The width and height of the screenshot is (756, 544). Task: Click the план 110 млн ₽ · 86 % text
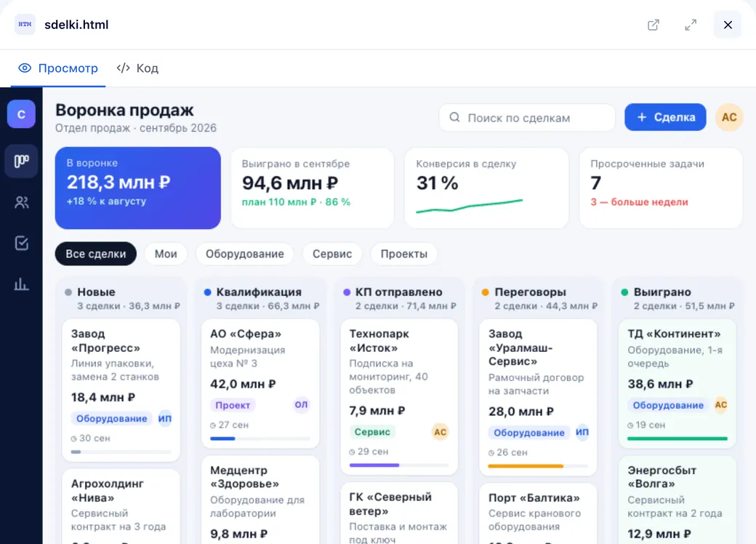click(x=296, y=202)
